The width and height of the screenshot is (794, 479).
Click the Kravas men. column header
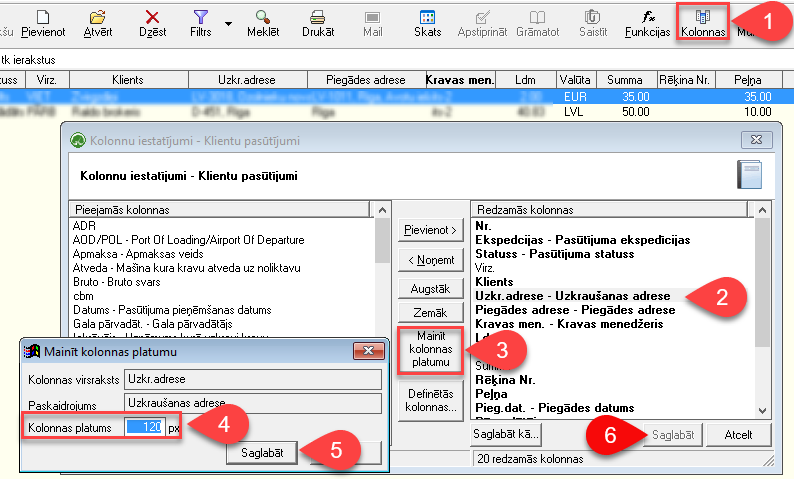460,80
